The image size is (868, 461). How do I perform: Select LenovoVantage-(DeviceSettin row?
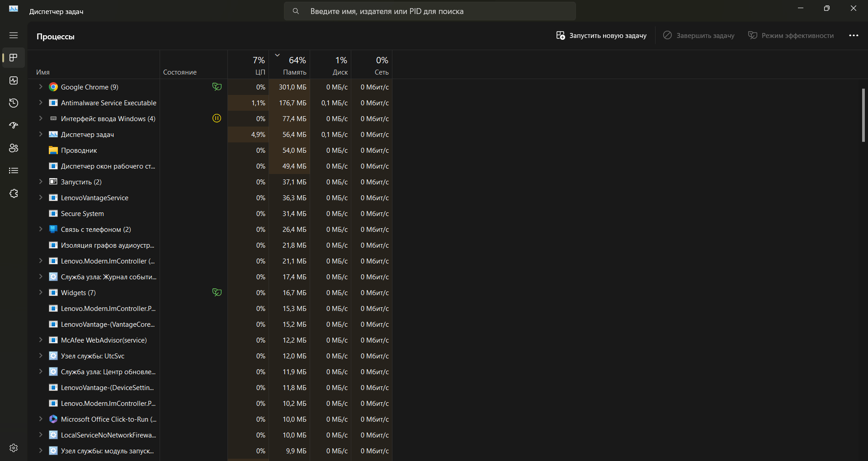point(210,387)
